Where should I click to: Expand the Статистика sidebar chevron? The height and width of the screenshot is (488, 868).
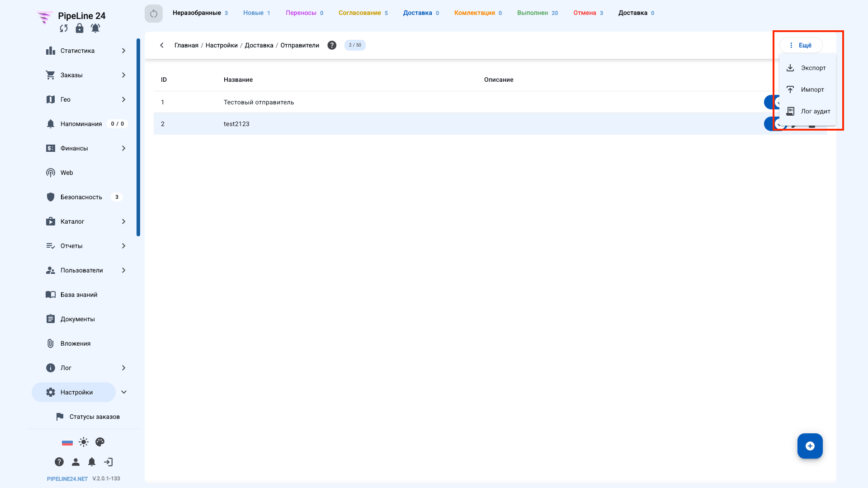pos(123,51)
